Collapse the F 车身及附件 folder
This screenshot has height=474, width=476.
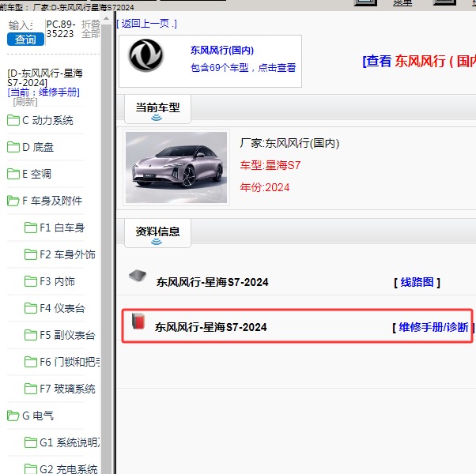[x=44, y=201]
